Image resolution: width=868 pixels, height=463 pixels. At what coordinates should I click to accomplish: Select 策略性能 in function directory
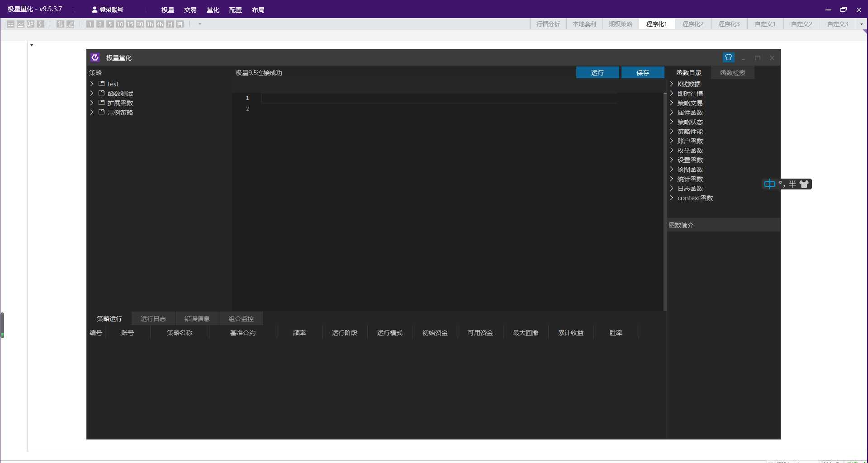(x=690, y=132)
